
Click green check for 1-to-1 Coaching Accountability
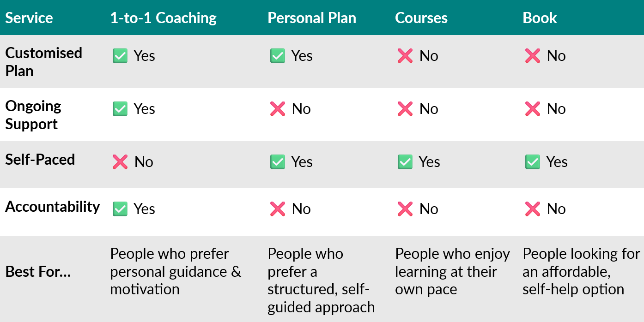point(120,209)
